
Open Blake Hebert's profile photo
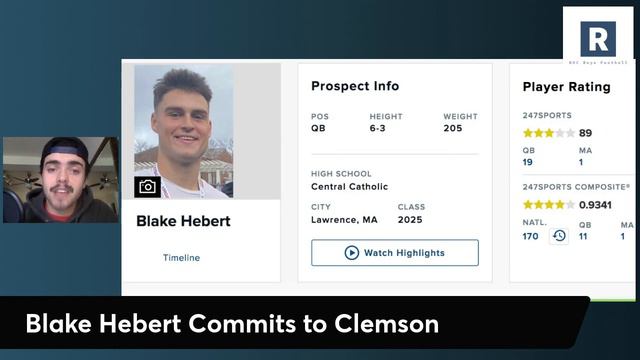[184, 131]
